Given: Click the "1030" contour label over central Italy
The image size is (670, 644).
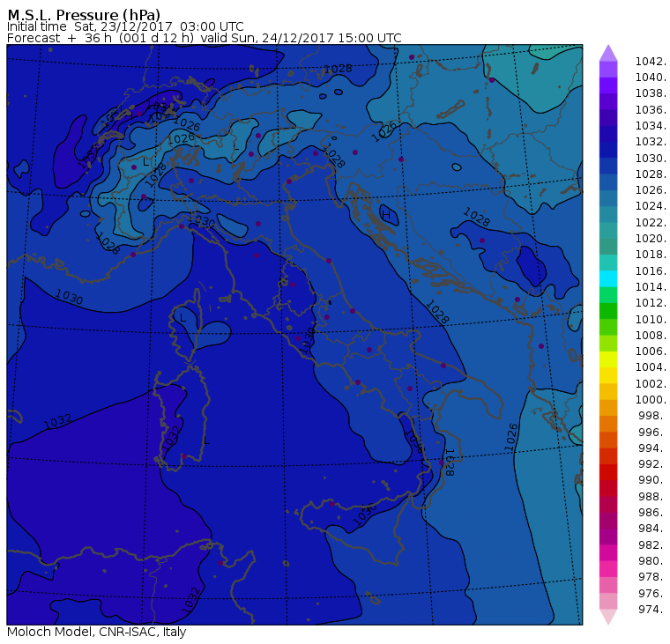Looking at the screenshot, I should pyautogui.click(x=307, y=340).
